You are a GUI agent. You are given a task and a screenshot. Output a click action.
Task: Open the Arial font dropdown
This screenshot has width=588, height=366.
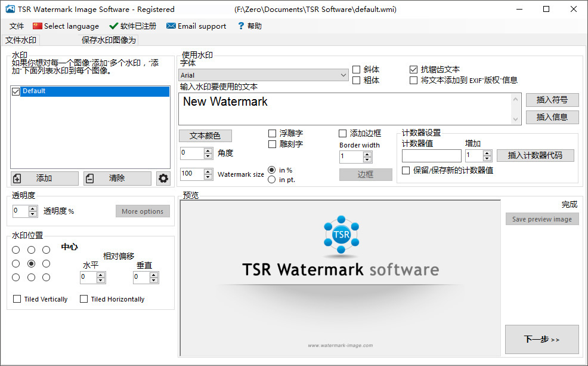coord(343,75)
